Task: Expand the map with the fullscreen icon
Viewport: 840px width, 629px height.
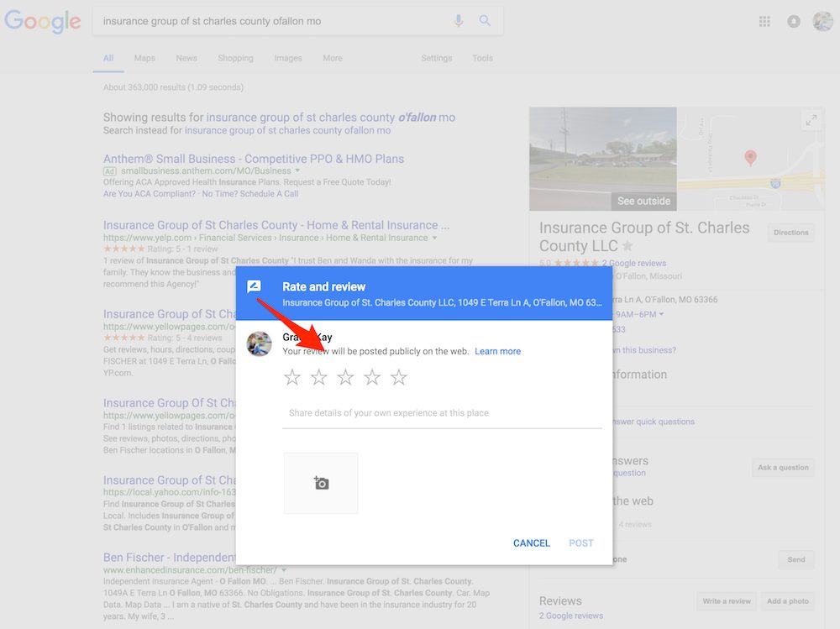Action: pos(811,121)
